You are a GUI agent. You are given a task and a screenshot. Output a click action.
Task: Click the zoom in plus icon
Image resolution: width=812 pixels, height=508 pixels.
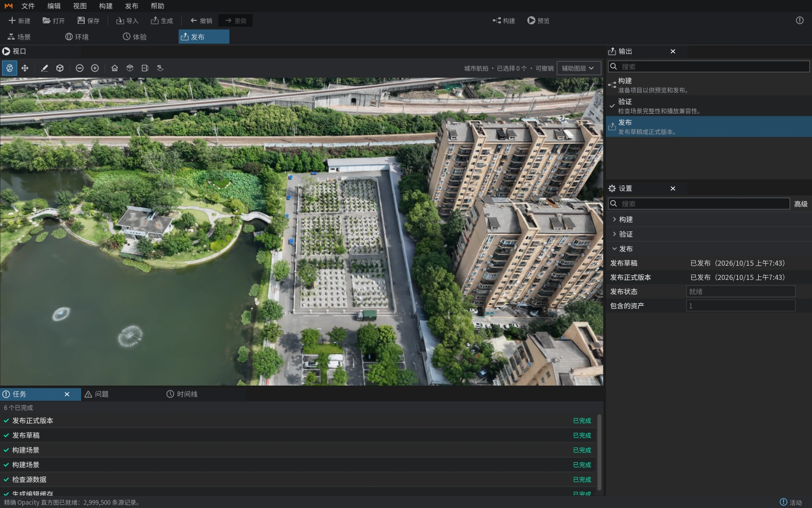(x=95, y=68)
